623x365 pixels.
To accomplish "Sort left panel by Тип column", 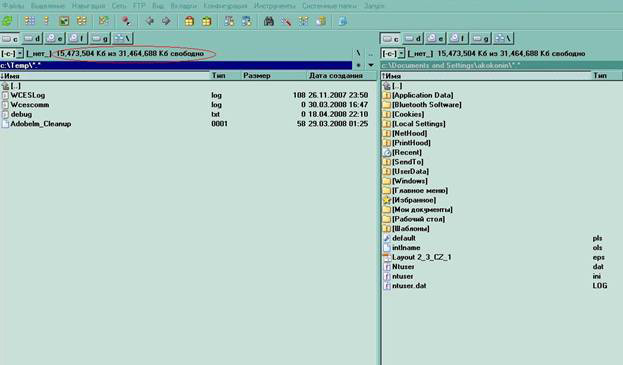I will tap(225, 75).
